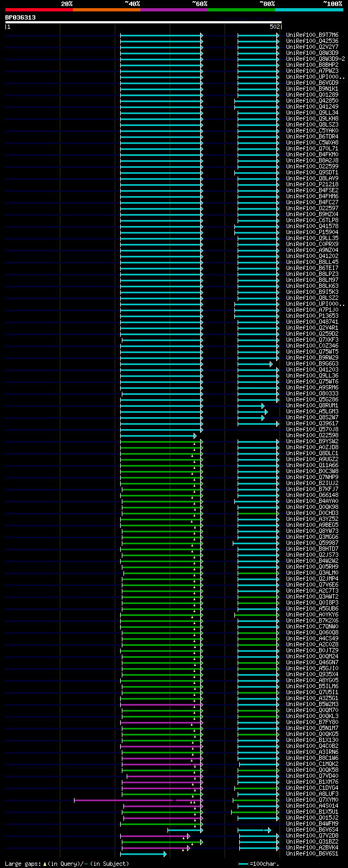Screen dimensions: 348x868
Task: Click the query end position label 502
Action: pyautogui.click(x=275, y=27)
